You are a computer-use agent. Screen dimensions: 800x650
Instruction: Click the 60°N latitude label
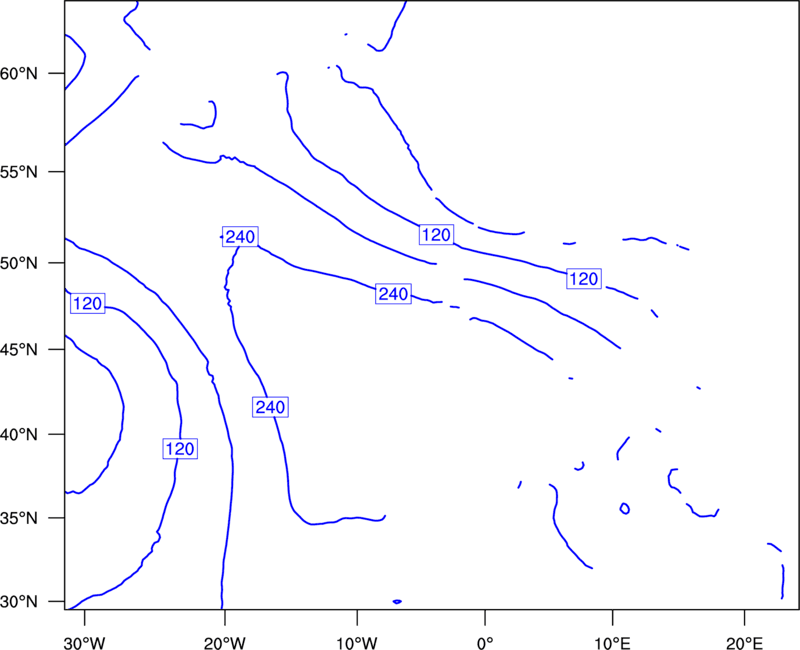(x=19, y=73)
